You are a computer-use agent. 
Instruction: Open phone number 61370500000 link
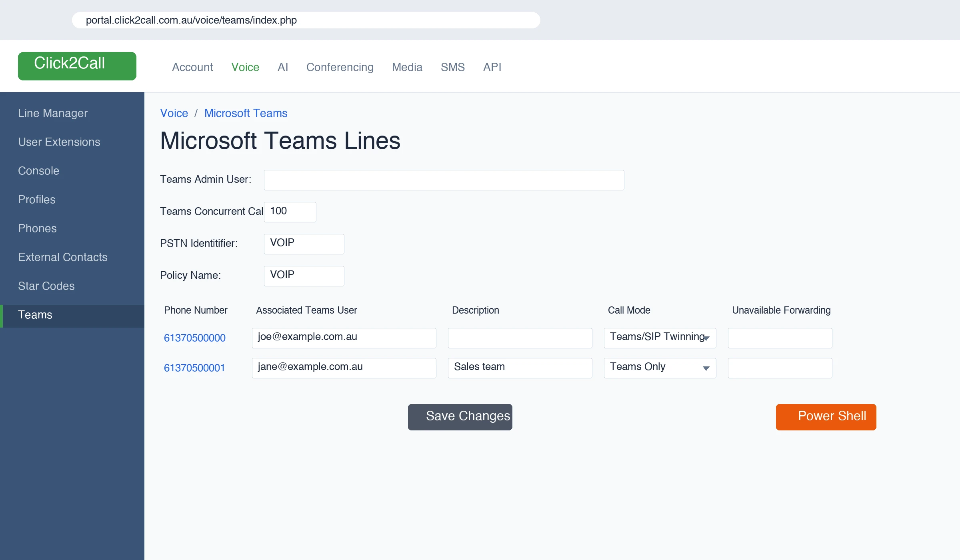pos(195,338)
